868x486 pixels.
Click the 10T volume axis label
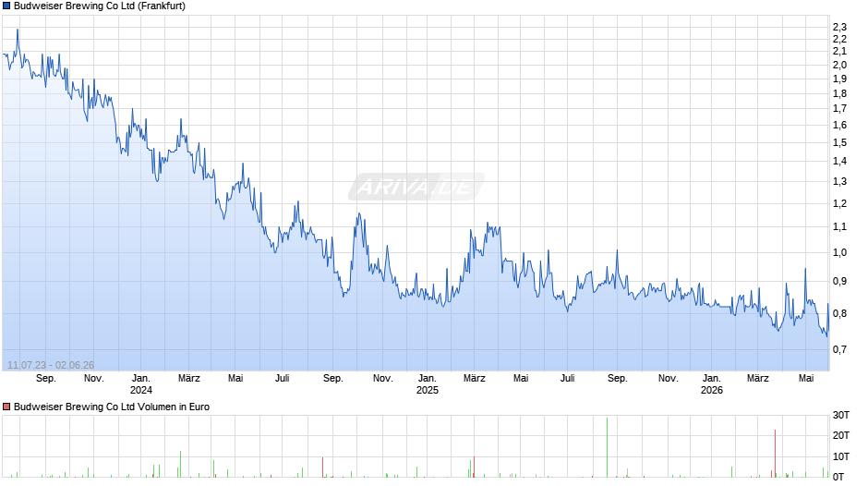click(x=841, y=456)
